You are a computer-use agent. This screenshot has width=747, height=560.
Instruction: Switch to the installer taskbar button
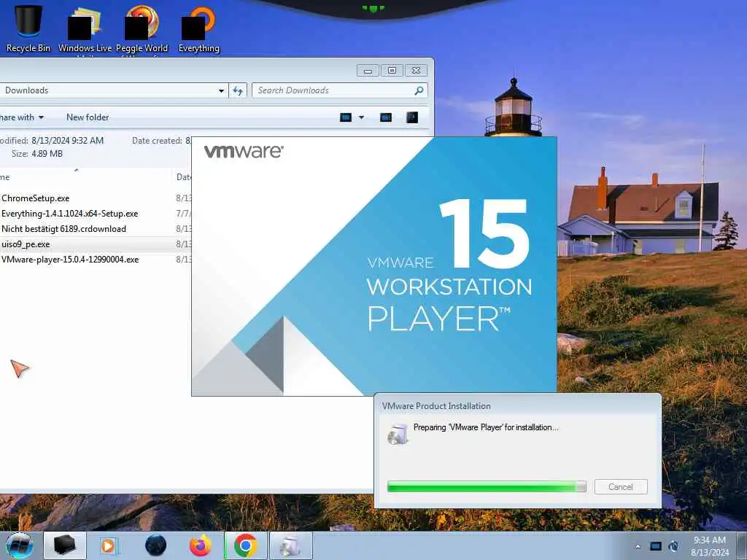(291, 545)
